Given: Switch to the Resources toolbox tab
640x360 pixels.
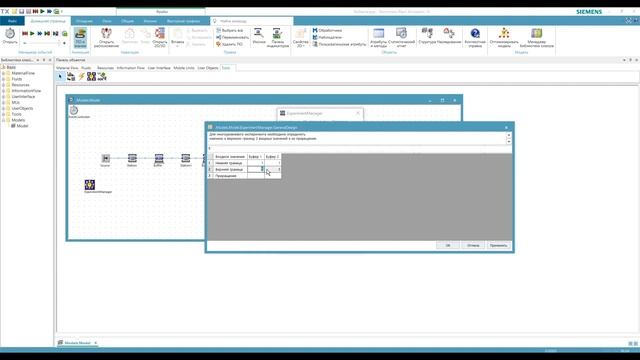Looking at the screenshot, I should [x=105, y=68].
